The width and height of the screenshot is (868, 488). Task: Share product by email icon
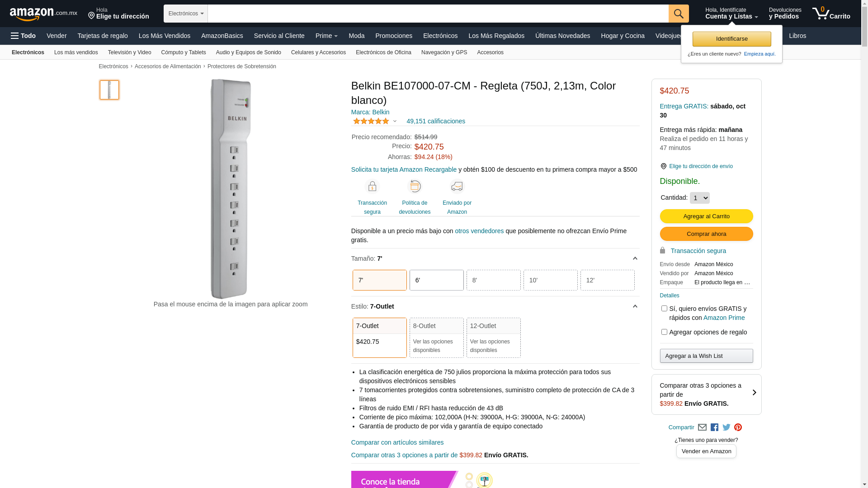coord(702,427)
